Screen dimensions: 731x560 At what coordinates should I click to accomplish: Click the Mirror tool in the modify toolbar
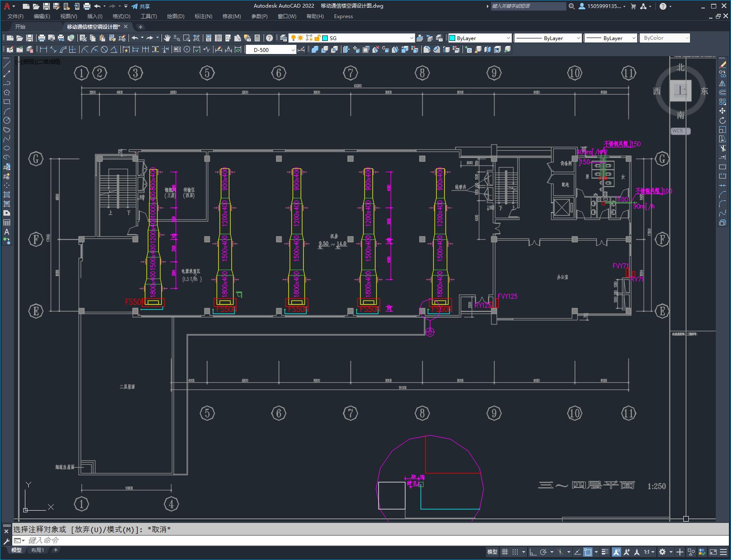(723, 83)
